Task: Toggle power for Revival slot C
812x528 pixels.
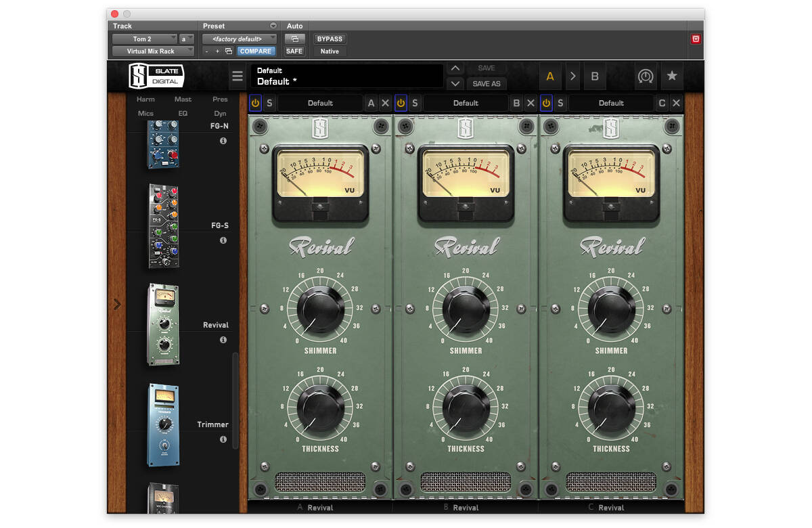Action: coord(546,103)
